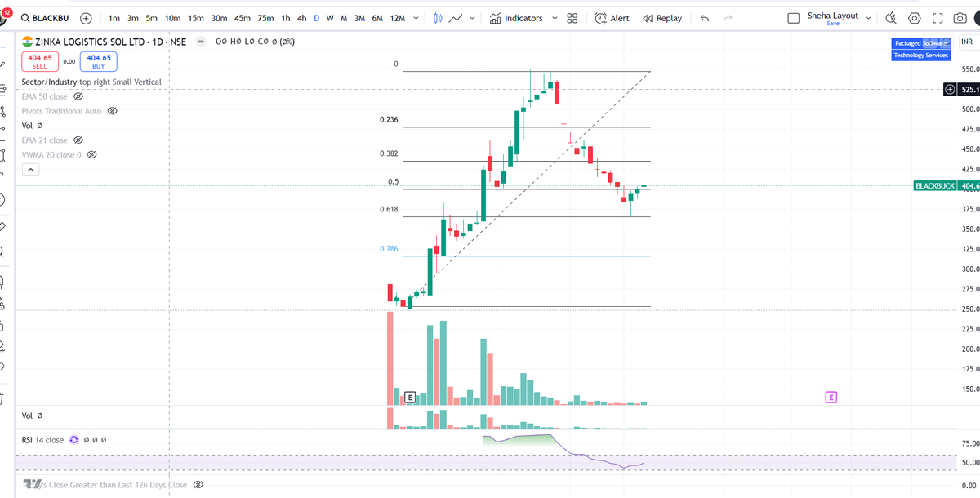Click the Vol legend in the main pane

[27, 126]
